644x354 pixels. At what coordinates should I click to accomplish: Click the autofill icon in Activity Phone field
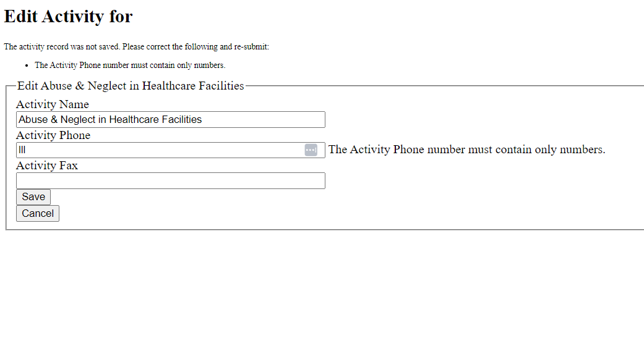[x=311, y=150]
